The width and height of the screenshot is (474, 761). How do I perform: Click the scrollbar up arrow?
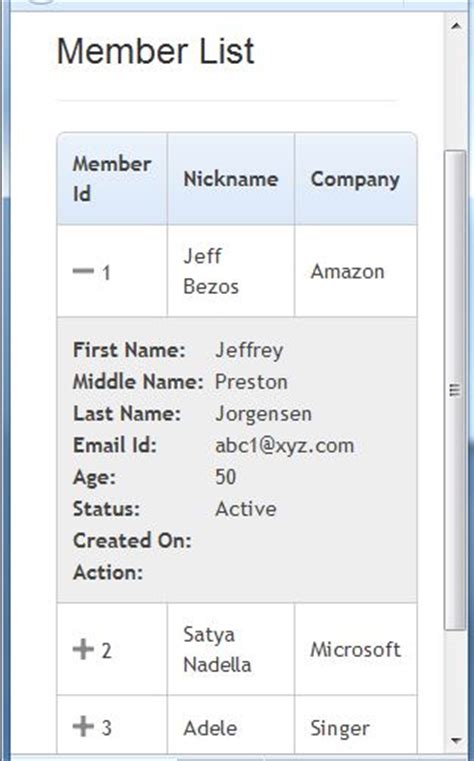click(x=456, y=25)
